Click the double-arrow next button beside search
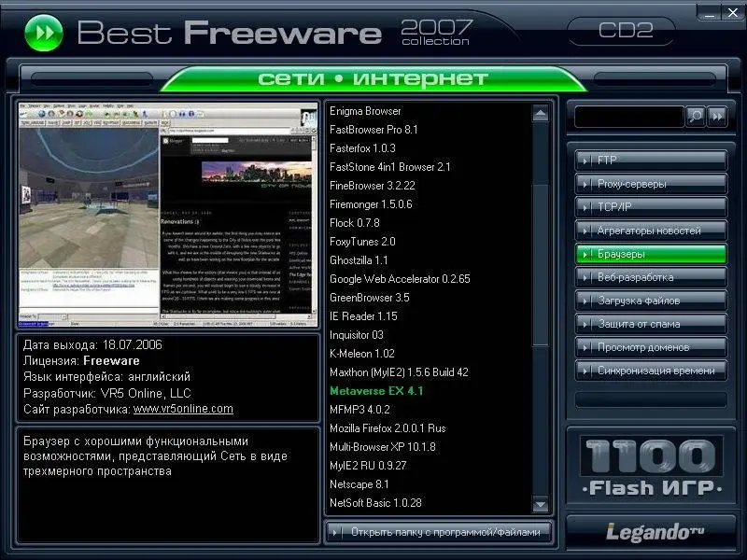The height and width of the screenshot is (560, 747). coord(717,116)
